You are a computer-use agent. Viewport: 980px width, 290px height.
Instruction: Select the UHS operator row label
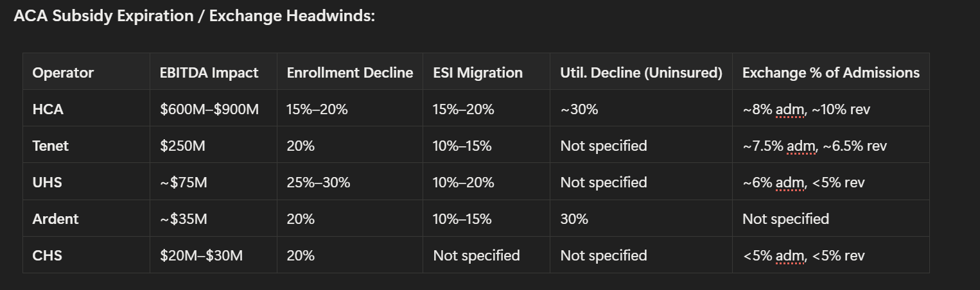click(x=48, y=182)
